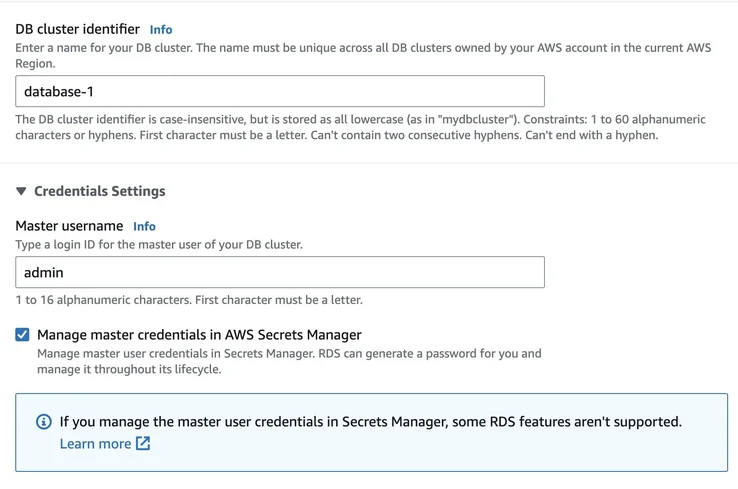Click Manage master credentials in AWS Secrets Manager label

(x=199, y=335)
